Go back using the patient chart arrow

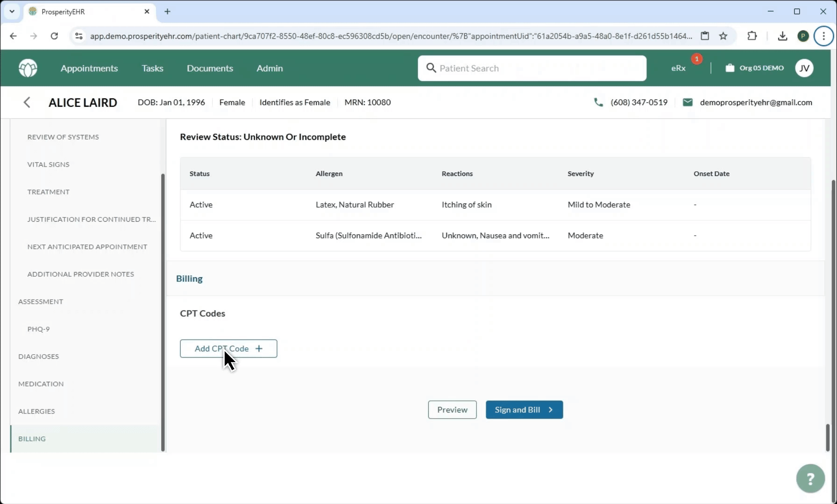click(27, 103)
